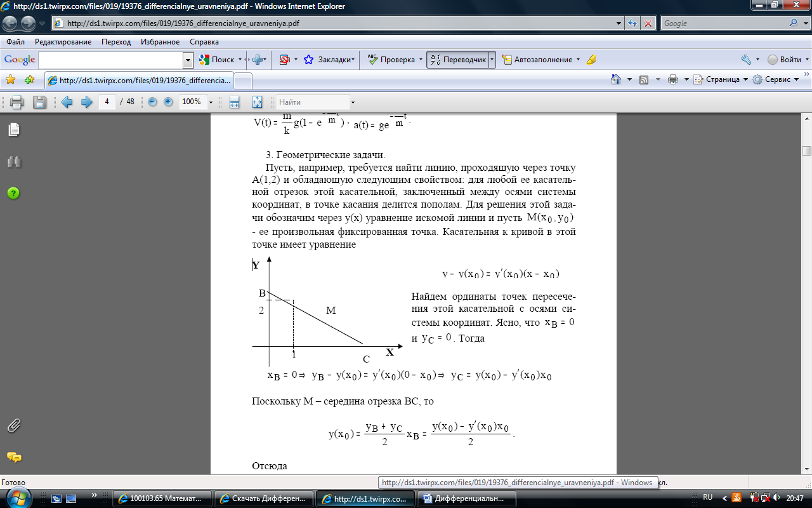Screen dimensions: 812x508
Task: Fit one full PDF page in window
Action: [257, 102]
